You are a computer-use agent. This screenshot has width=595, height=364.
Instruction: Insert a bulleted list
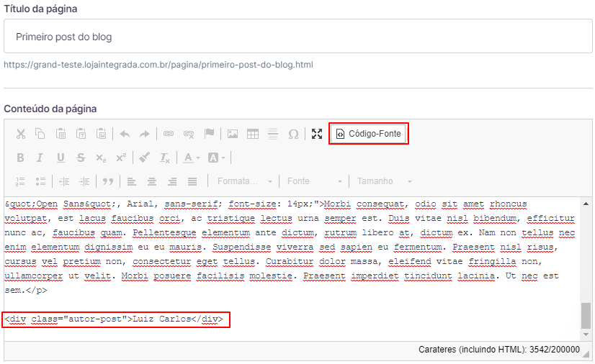pos(40,181)
